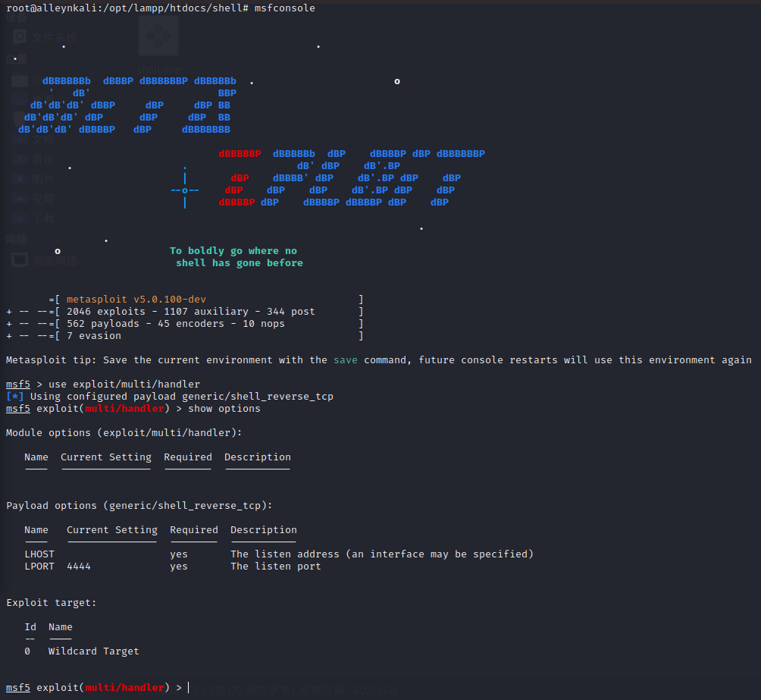This screenshot has width=761, height=700.
Task: Click the Id value 0 in Exploit target
Action: click(x=27, y=651)
